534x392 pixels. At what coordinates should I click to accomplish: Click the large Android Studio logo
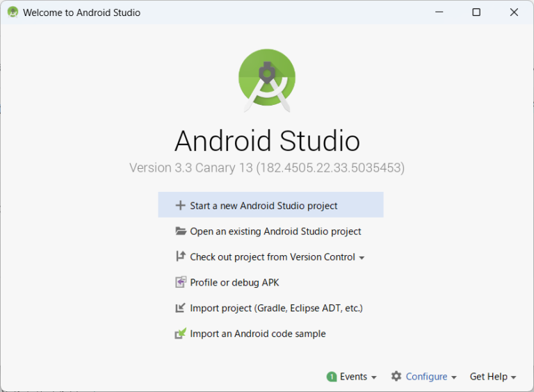pos(267,80)
